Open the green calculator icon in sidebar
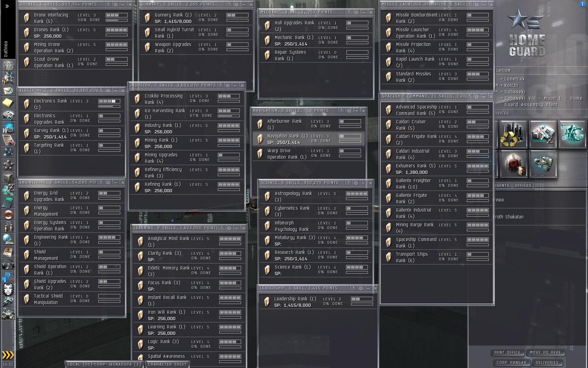The image size is (588, 368). pyautogui.click(x=8, y=202)
